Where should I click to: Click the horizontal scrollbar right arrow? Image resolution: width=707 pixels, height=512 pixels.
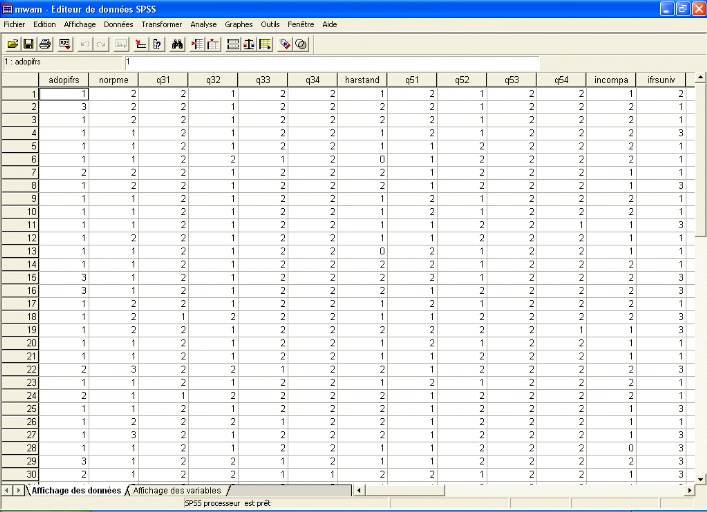pyautogui.click(x=688, y=490)
